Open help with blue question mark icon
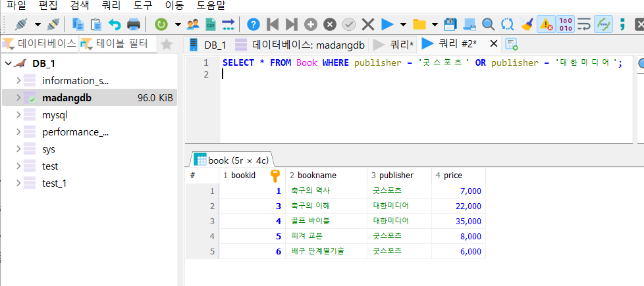 tap(254, 24)
